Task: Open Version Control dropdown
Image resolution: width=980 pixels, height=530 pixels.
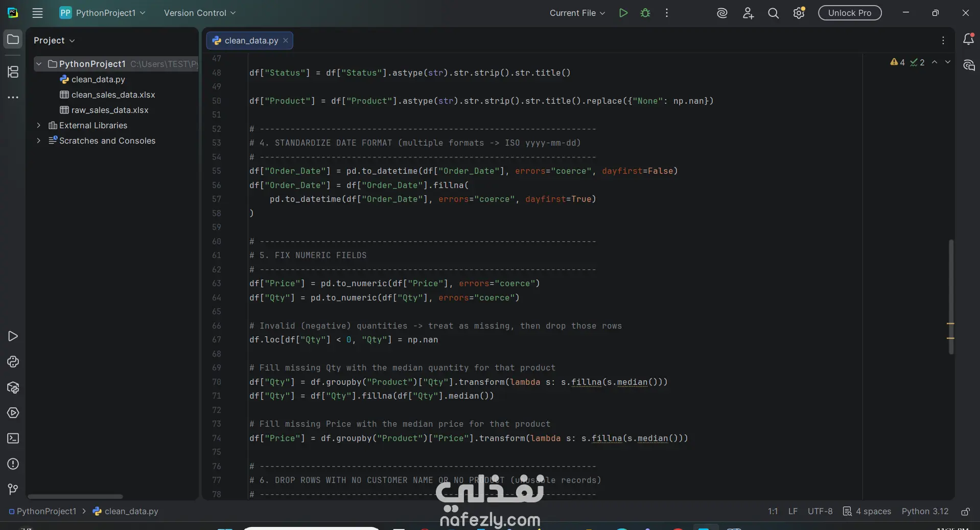Action: [200, 13]
